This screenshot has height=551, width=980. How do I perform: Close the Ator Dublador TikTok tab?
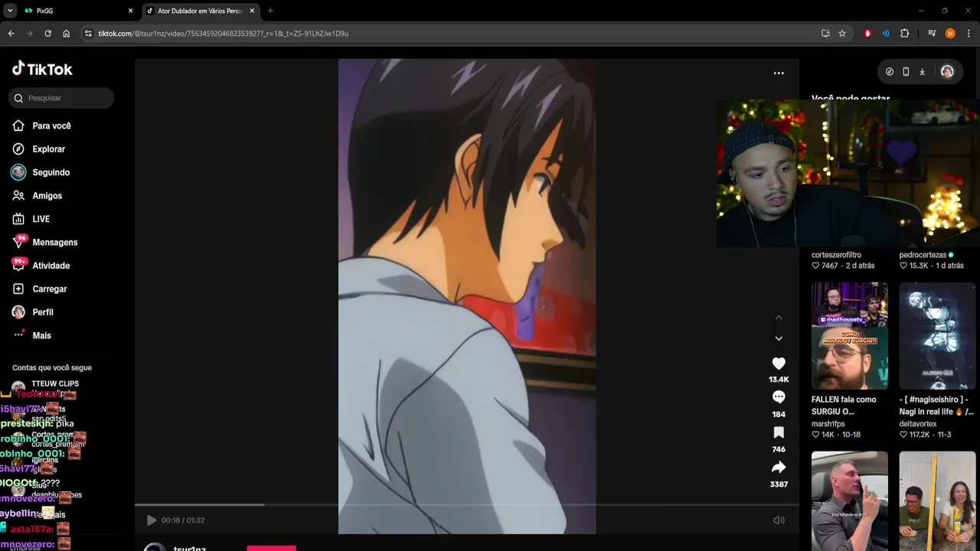point(252,11)
